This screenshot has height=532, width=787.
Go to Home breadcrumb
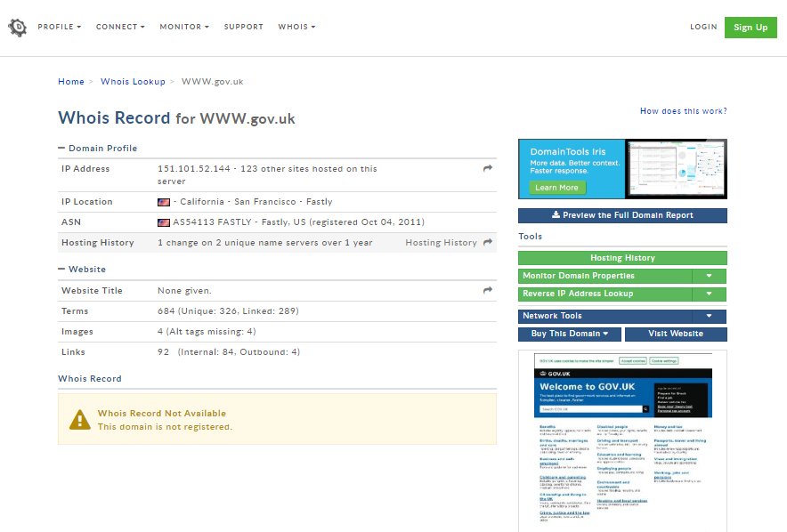point(71,81)
